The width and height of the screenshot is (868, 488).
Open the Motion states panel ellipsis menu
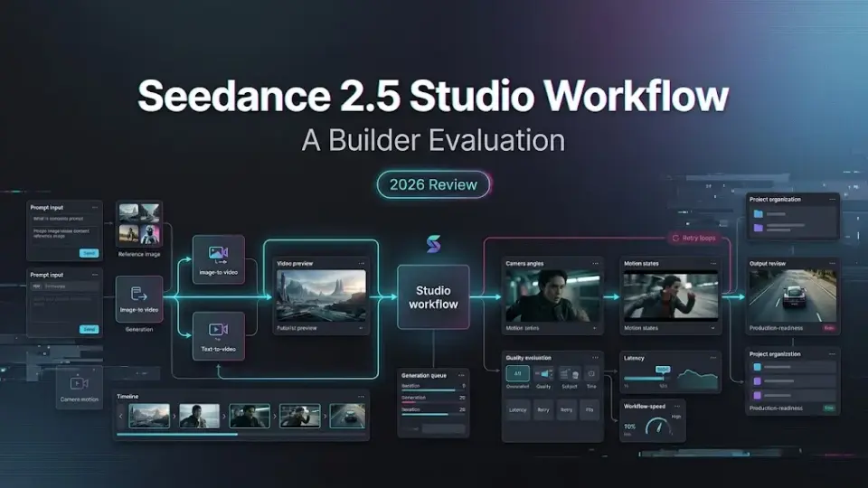point(713,264)
